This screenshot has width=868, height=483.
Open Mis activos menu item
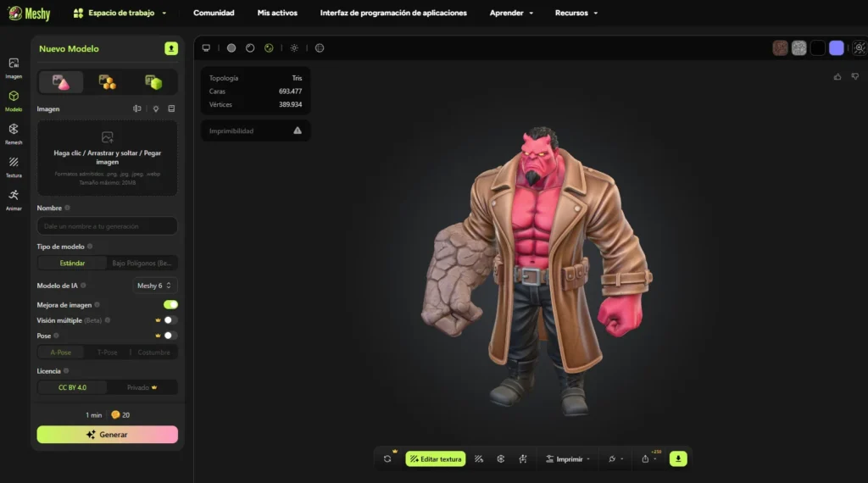click(x=277, y=13)
